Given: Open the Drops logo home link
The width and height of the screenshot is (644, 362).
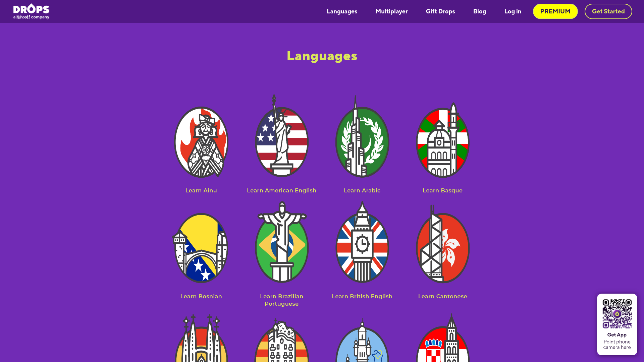Looking at the screenshot, I should click(31, 11).
